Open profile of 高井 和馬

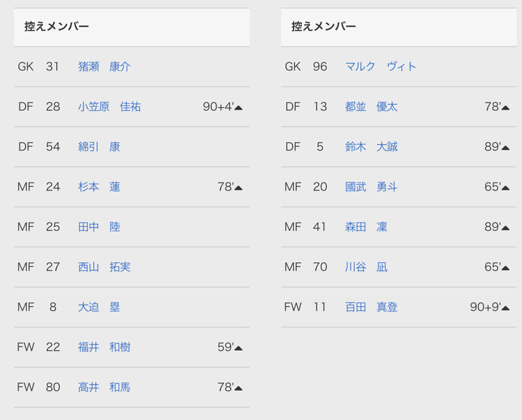click(x=104, y=387)
